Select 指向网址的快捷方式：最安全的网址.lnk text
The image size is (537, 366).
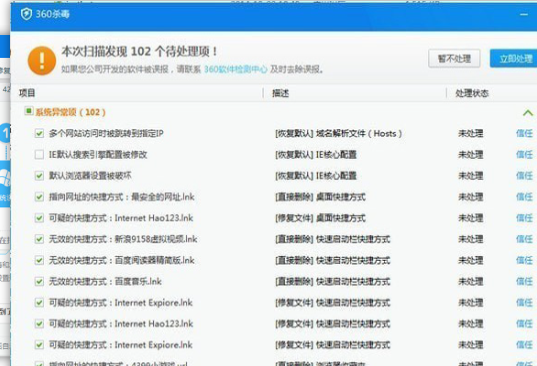pos(122,197)
